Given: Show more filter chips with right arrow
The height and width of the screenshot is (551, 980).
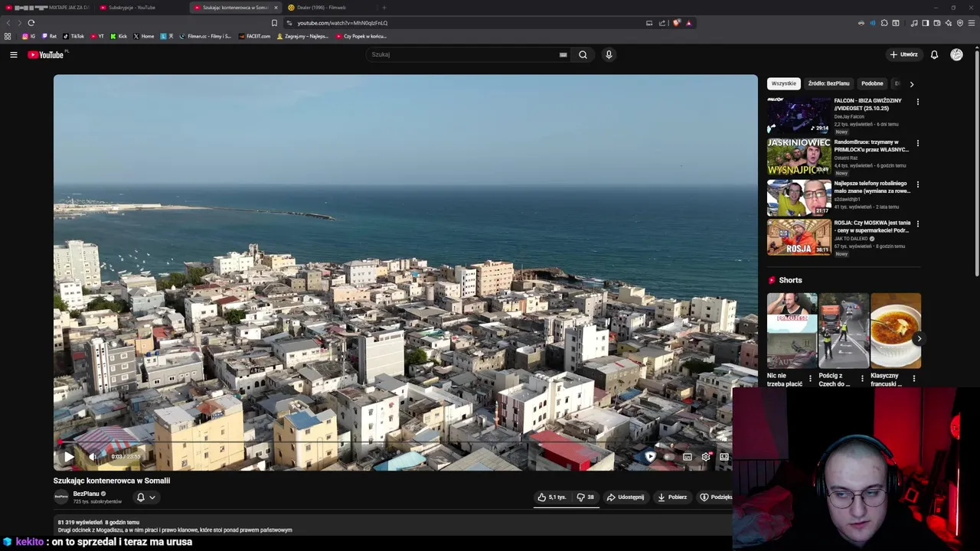Looking at the screenshot, I should tap(911, 84).
